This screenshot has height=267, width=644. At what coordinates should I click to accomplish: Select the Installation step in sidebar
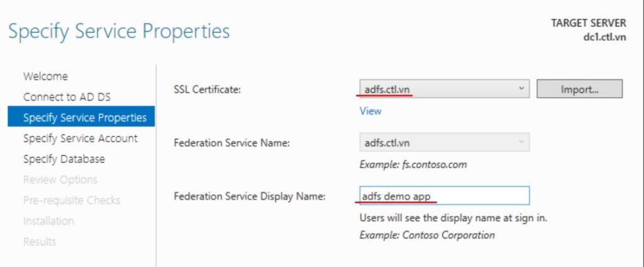click(48, 221)
